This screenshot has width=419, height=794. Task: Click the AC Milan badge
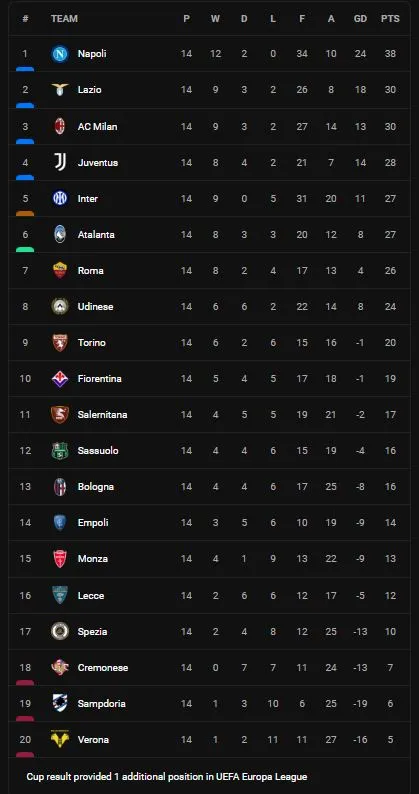tap(60, 126)
